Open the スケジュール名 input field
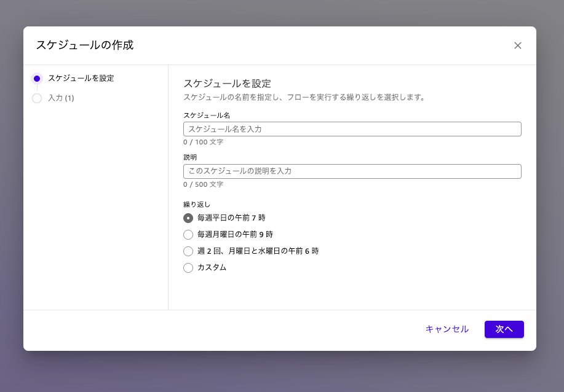This screenshot has width=564, height=392. (x=352, y=129)
